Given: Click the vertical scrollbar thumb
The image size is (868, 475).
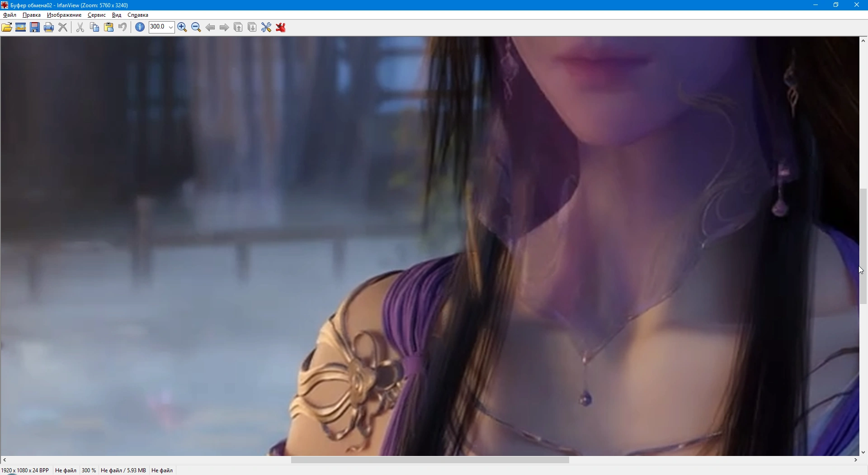Looking at the screenshot, I should point(863,247).
